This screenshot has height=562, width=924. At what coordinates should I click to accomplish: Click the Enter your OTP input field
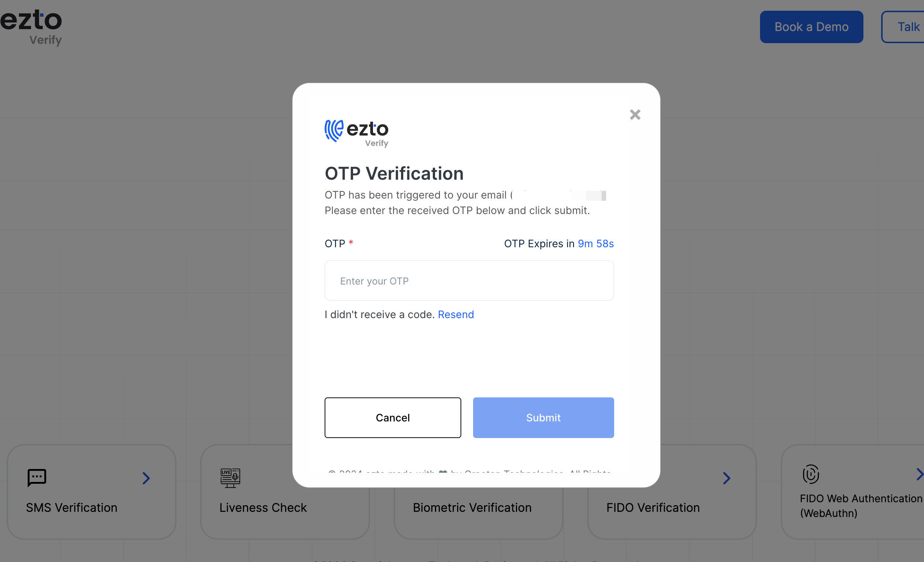pos(469,280)
